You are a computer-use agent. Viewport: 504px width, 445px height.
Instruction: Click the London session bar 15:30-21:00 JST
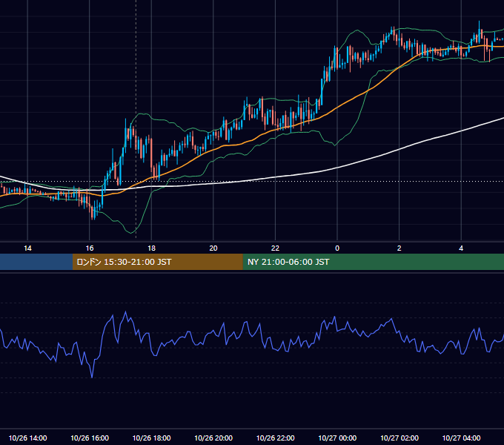pos(157,262)
